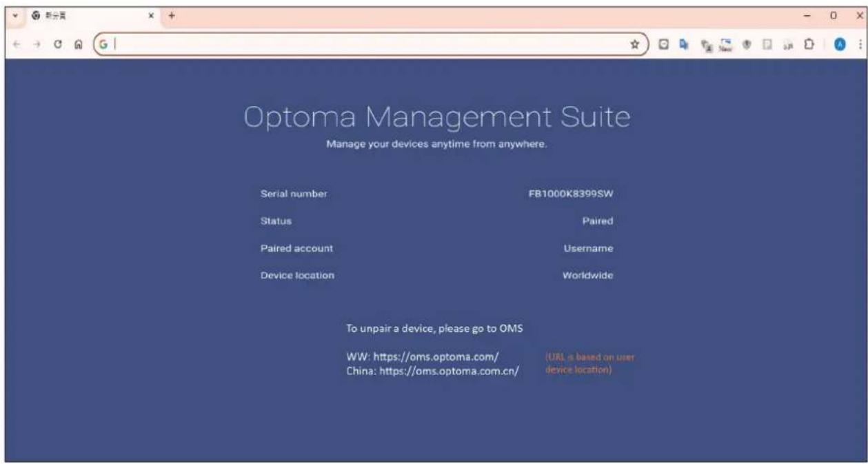Go forward with the forward arrow
This screenshot has height=464, width=868.
click(37, 43)
